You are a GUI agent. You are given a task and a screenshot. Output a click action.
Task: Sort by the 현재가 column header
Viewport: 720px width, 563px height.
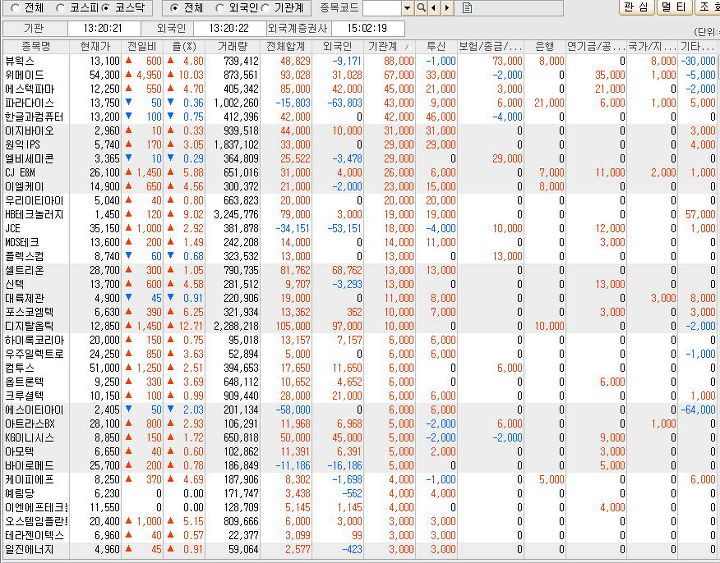pyautogui.click(x=95, y=46)
